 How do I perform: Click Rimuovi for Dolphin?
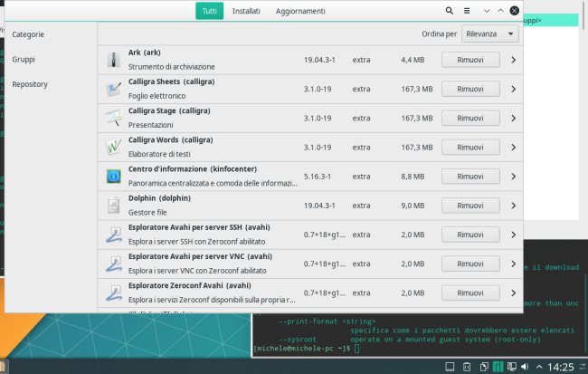tap(470, 206)
